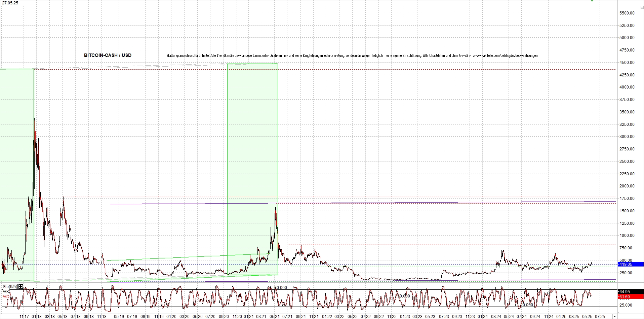This screenshot has width=644, height=319.
Task: Click the 2500.00 price axis label
Action: tap(627, 161)
